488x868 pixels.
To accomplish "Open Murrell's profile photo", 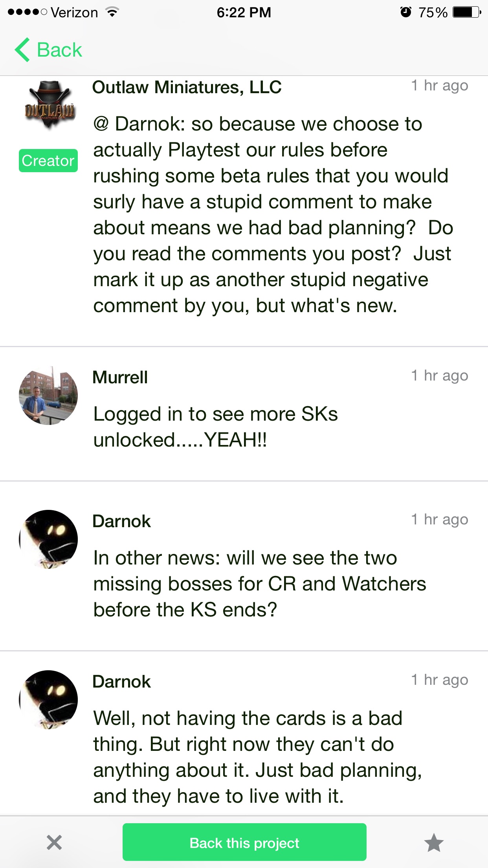I will coord(48,395).
